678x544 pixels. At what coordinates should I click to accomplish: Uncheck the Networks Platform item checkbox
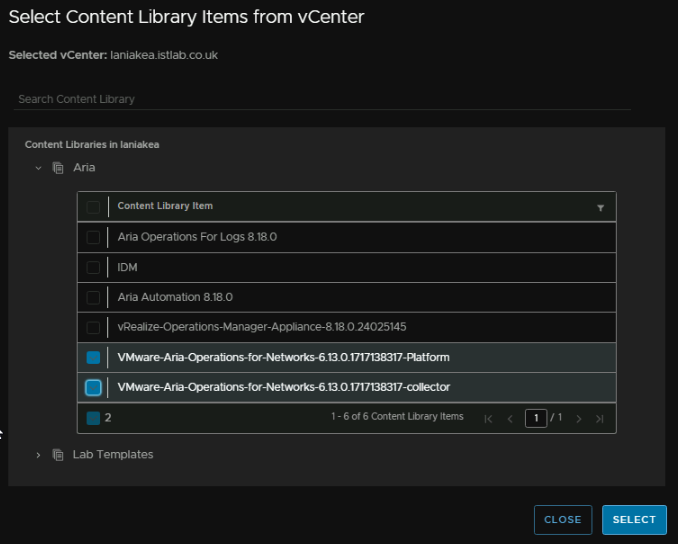(x=93, y=358)
